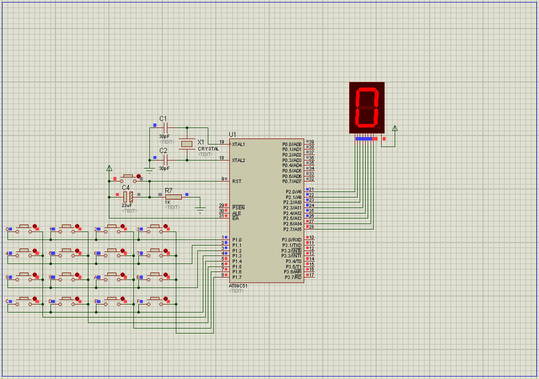Click the ground symbol right of R7

200,210
